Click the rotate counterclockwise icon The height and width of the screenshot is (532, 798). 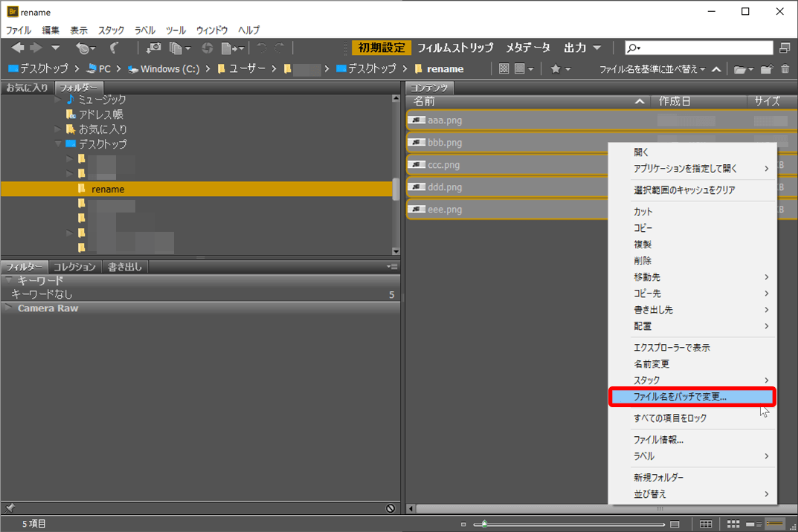tap(261, 48)
